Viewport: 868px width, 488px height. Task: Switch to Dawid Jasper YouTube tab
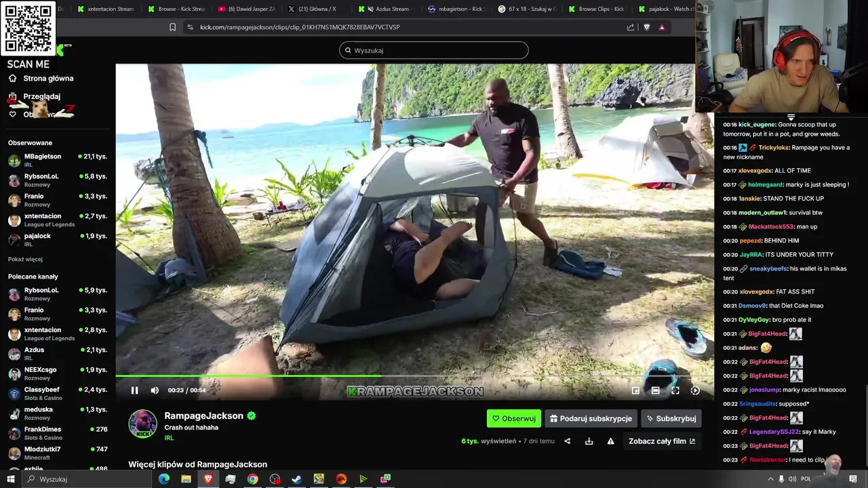pyautogui.click(x=245, y=9)
